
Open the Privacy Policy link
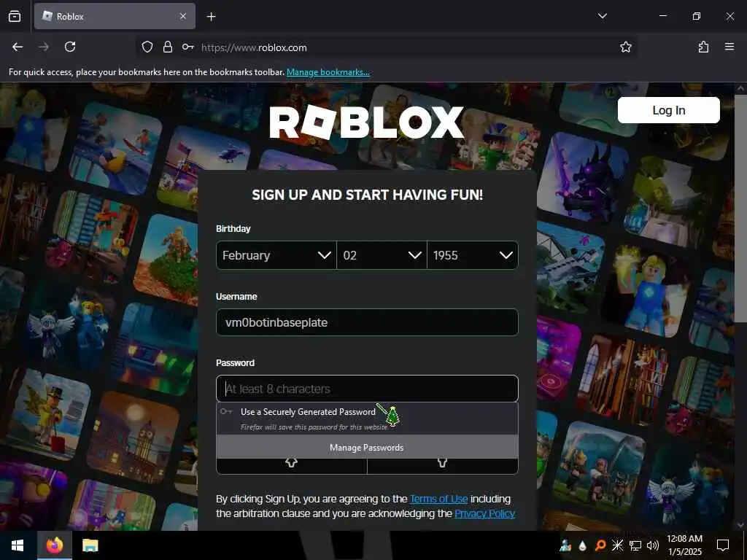(x=484, y=514)
